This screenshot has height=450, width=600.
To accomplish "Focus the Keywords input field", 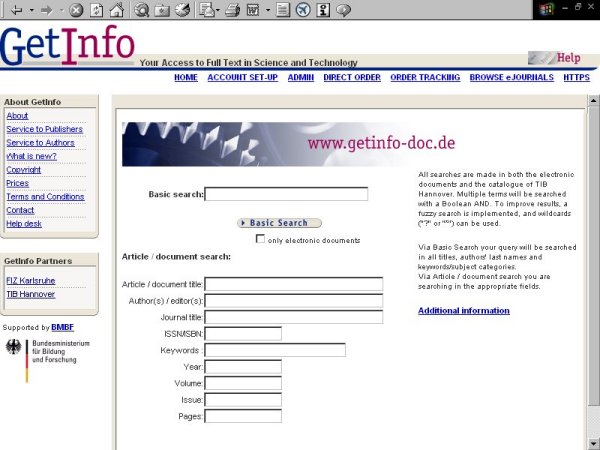I will 275,350.
